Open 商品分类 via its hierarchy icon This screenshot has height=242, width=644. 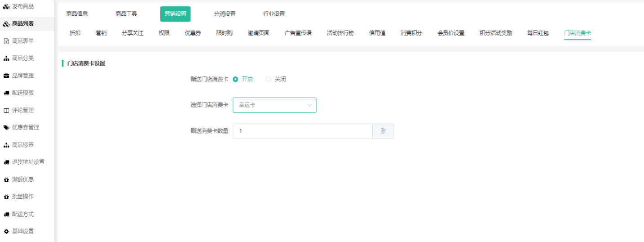tap(6, 58)
